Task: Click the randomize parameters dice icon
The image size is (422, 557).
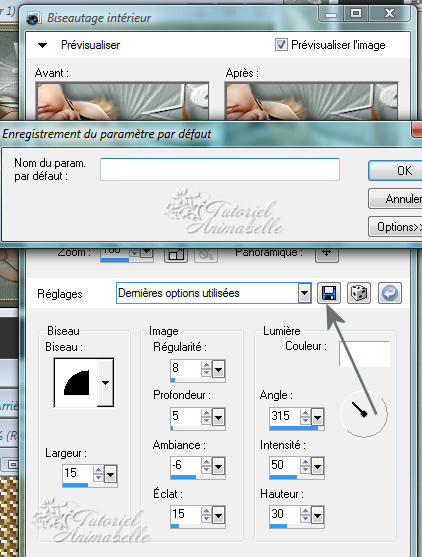Action: (x=359, y=293)
